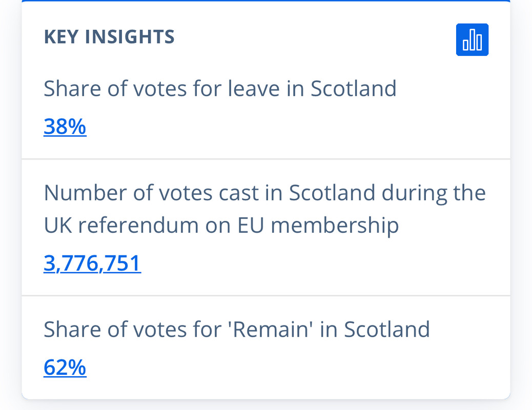Select the "Share of votes for 'Remain' in Scotland" label
The height and width of the screenshot is (410, 532).
pyautogui.click(x=236, y=329)
